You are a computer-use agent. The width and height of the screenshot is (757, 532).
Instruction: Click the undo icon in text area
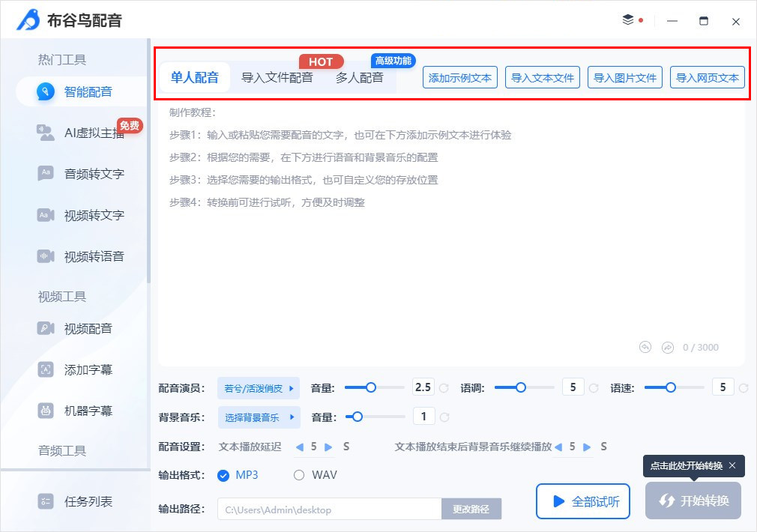(x=645, y=348)
